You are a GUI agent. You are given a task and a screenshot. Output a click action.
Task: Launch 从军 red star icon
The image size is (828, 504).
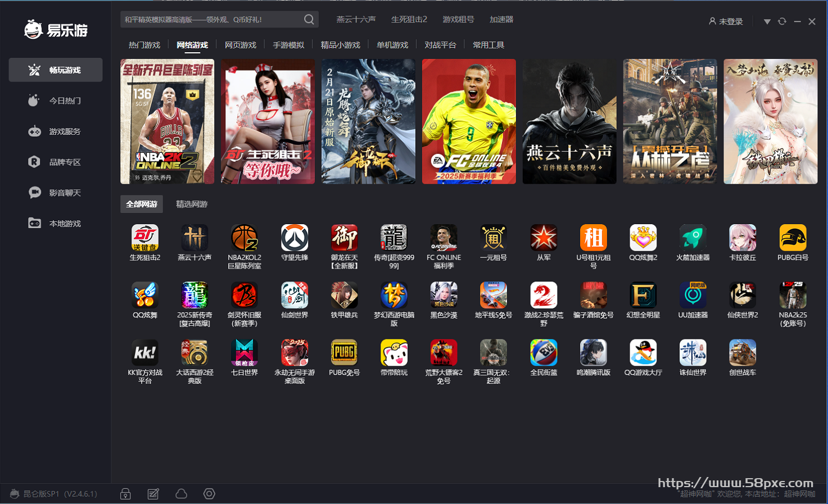click(544, 238)
